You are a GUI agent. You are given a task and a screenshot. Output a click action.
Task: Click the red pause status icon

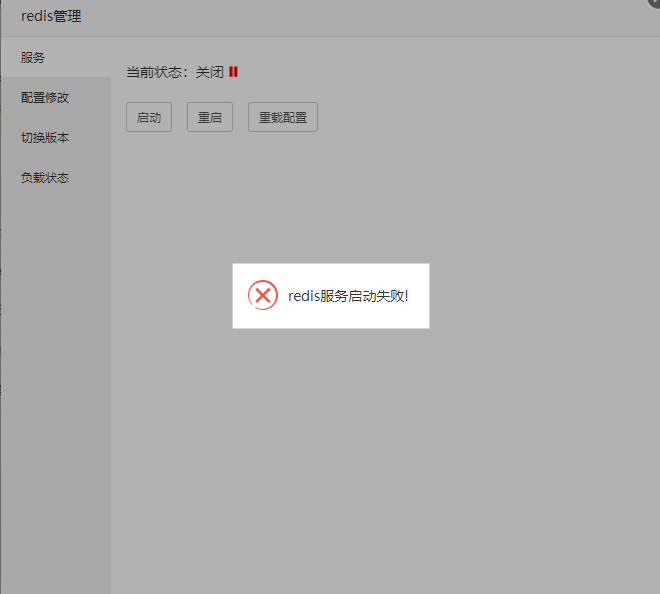click(x=233, y=72)
